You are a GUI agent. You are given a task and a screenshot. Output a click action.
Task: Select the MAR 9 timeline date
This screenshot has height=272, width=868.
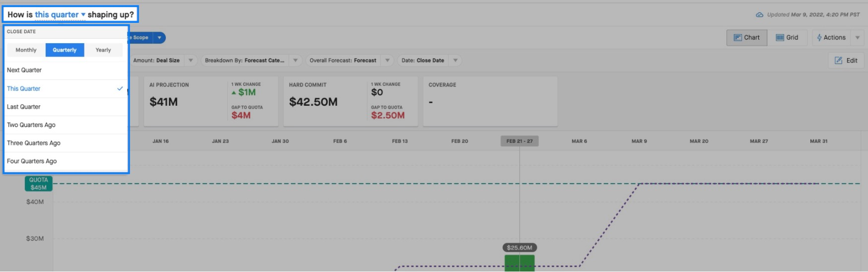tap(639, 141)
